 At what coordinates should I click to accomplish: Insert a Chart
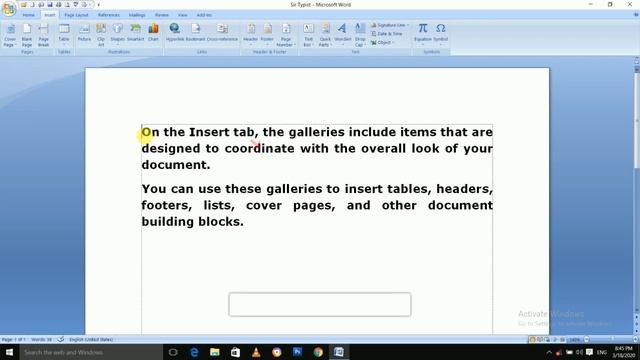153,33
